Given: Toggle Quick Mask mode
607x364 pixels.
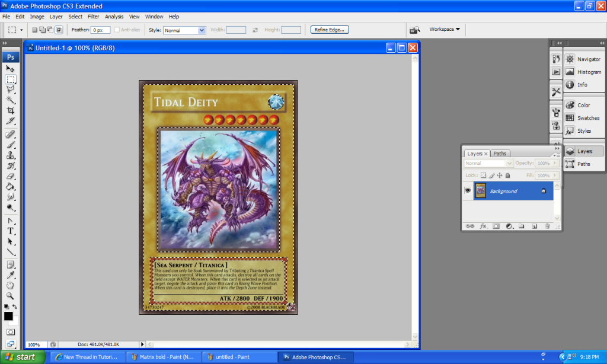Looking at the screenshot, I should point(11,332).
